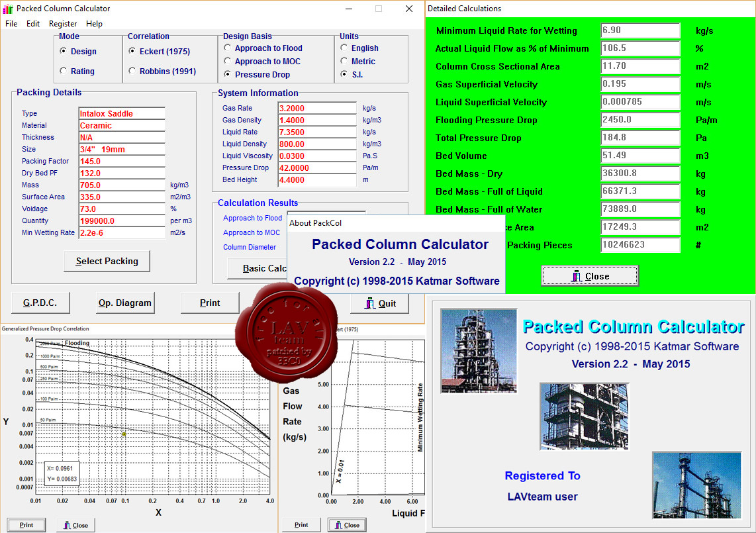
Task: Open the Op. Diagram button
Action: click(x=125, y=303)
